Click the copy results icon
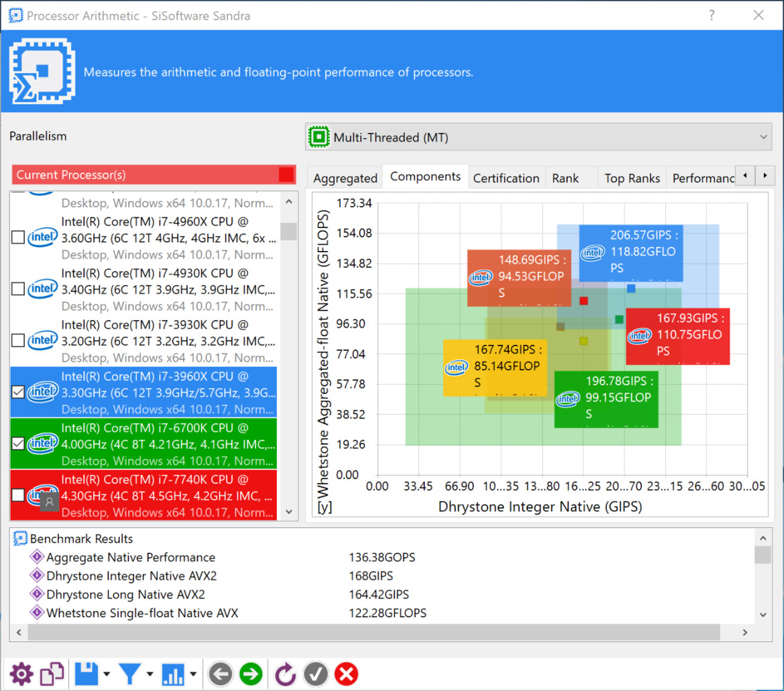Screen dimensions: 784x691 click(52, 674)
